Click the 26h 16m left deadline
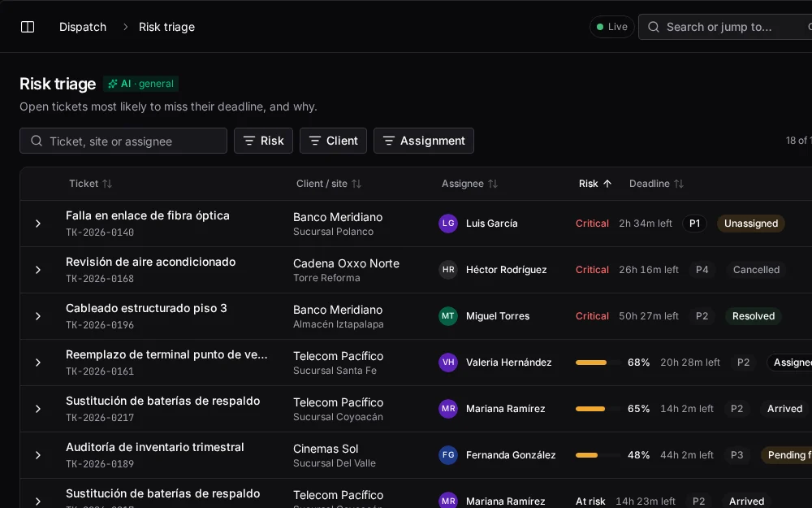This screenshot has height=508, width=812. coord(648,270)
